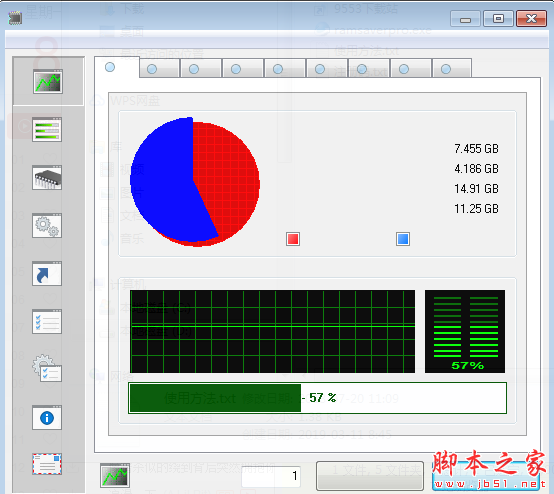
Task: Switch to the second tab
Action: click(159, 69)
